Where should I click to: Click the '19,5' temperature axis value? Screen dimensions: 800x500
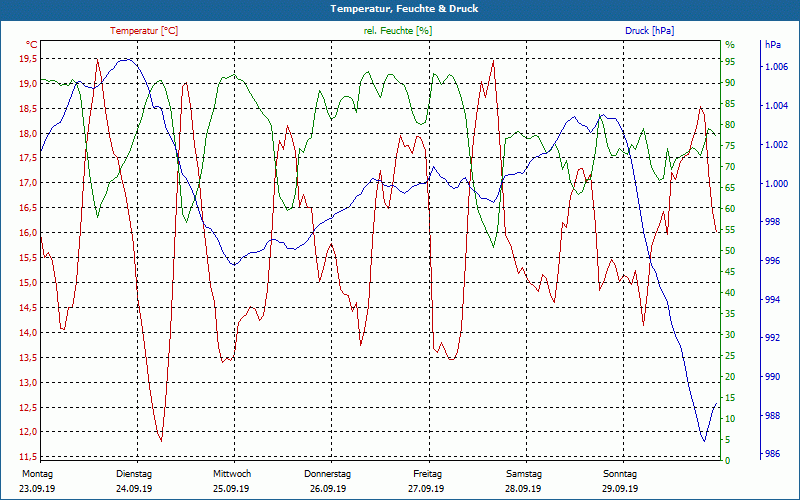click(x=28, y=59)
